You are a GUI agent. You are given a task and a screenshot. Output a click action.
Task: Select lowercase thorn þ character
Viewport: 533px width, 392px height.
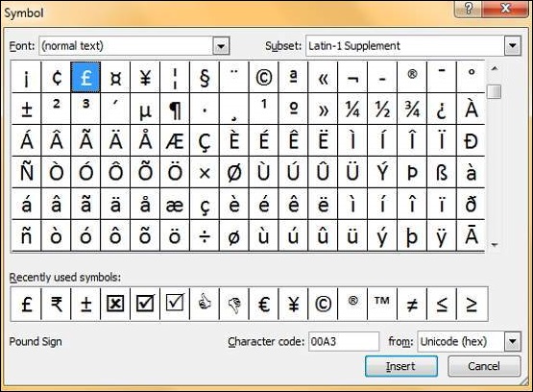click(412, 236)
